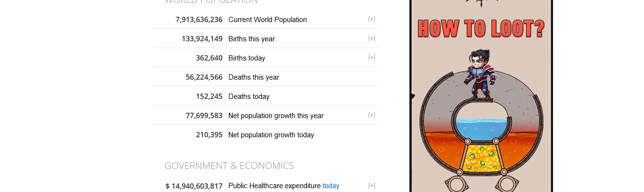Click the blue 'today' link
Image resolution: width=644 pixels, height=192 pixels.
point(331,186)
